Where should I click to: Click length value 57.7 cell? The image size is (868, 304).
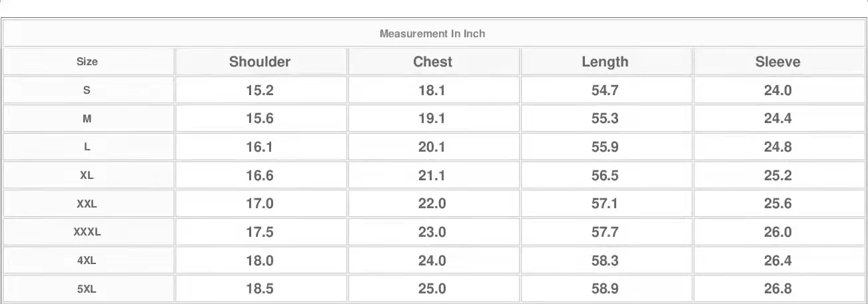tap(605, 232)
